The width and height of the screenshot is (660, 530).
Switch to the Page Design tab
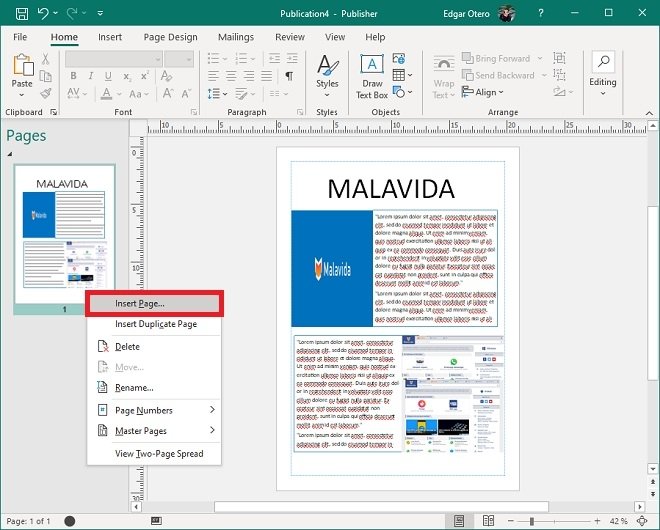(170, 37)
